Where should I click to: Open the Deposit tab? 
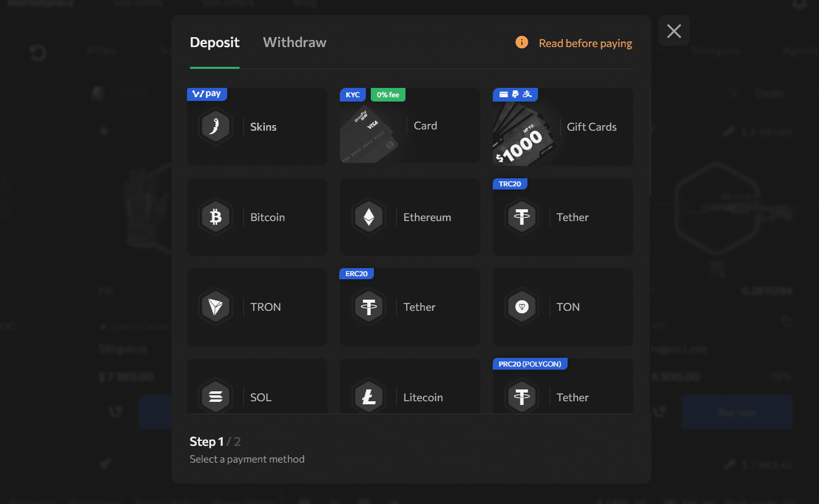click(x=215, y=43)
